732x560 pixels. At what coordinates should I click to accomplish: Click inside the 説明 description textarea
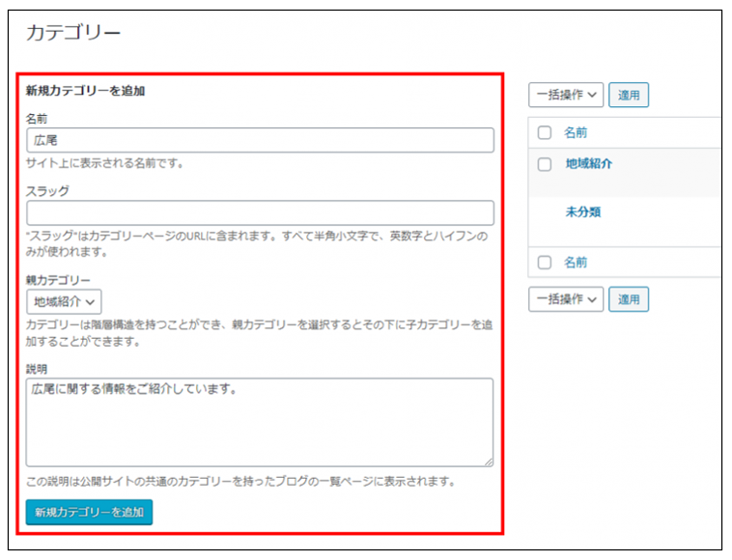[x=260, y=422]
